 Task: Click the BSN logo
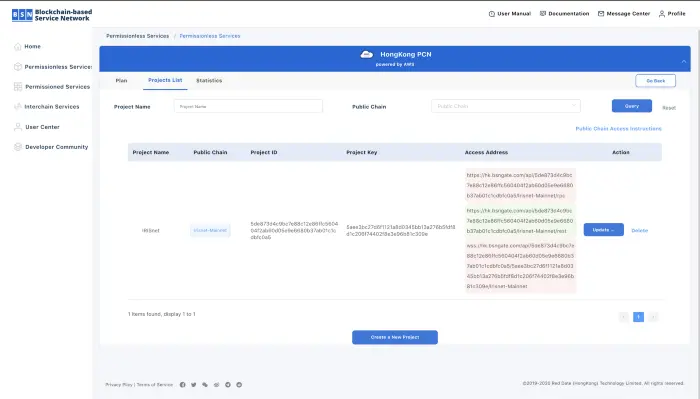52,15
